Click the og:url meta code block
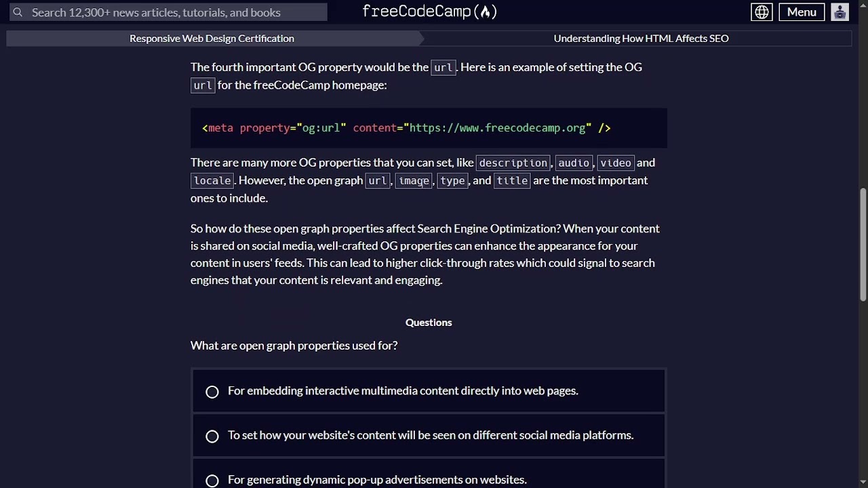This screenshot has width=868, height=488. click(x=429, y=128)
